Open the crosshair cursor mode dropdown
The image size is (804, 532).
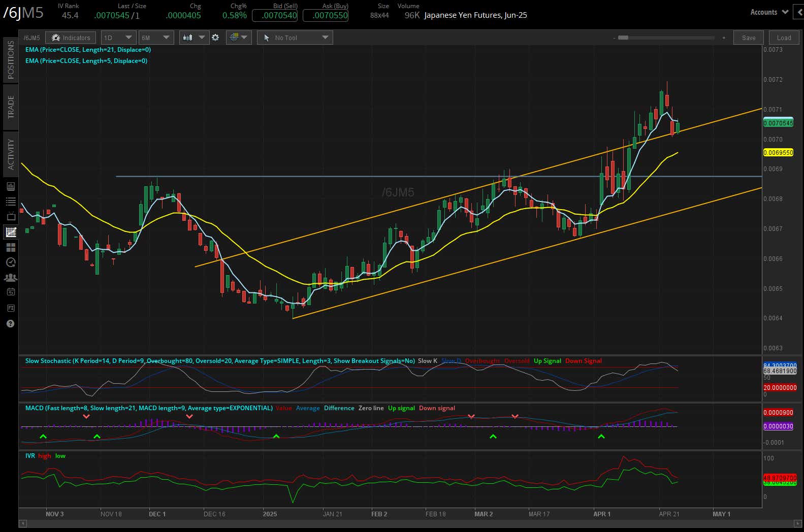(238, 38)
